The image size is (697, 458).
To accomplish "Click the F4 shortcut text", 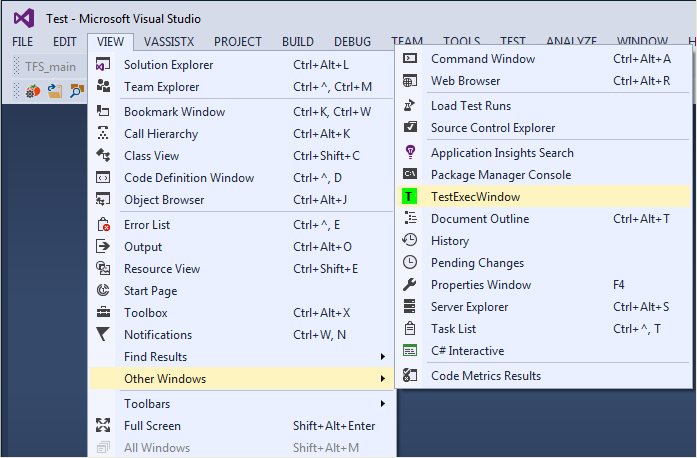I will click(619, 285).
